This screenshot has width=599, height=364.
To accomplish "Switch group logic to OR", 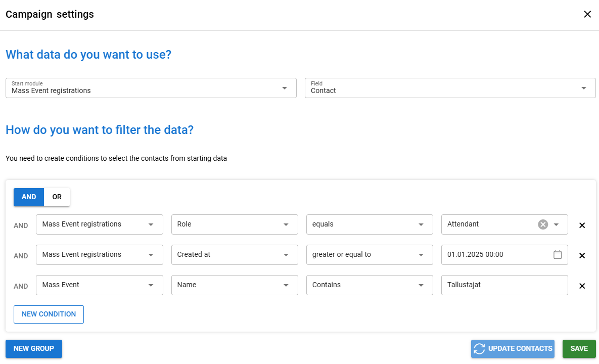I will tap(57, 197).
